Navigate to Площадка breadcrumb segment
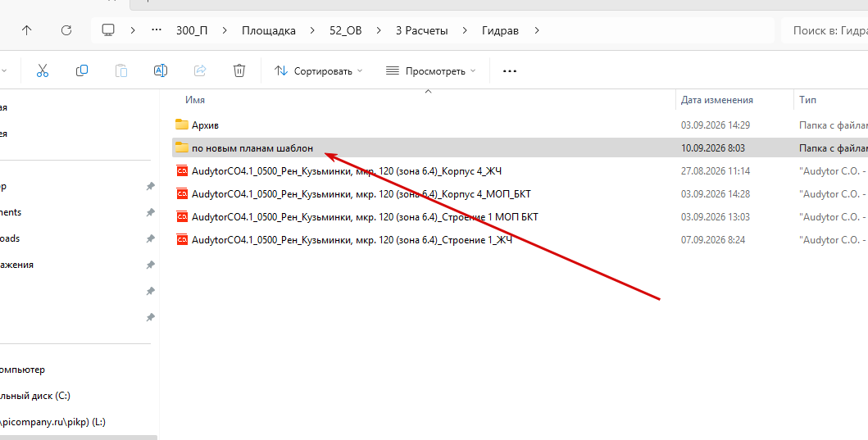This screenshot has height=440, width=868. coord(269,30)
